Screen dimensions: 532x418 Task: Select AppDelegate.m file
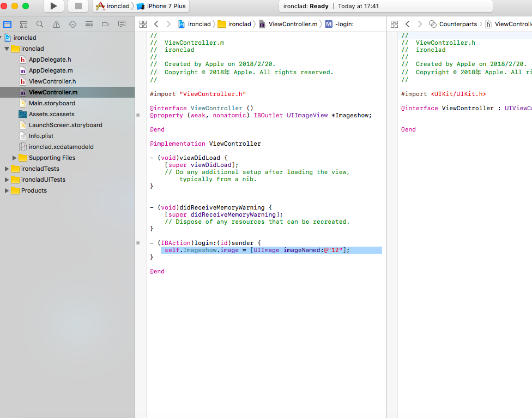50,70
